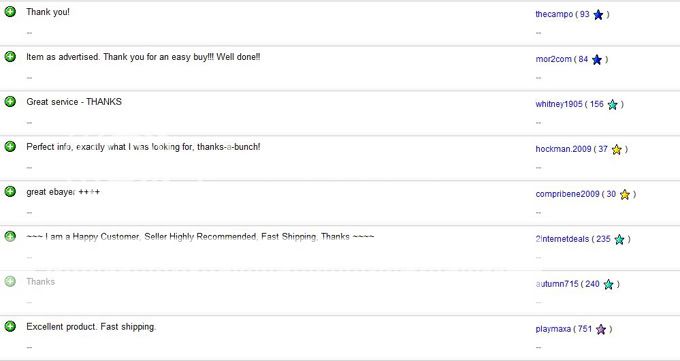Open playmaxa's profile link
This screenshot has width=680, height=361.
click(x=553, y=329)
